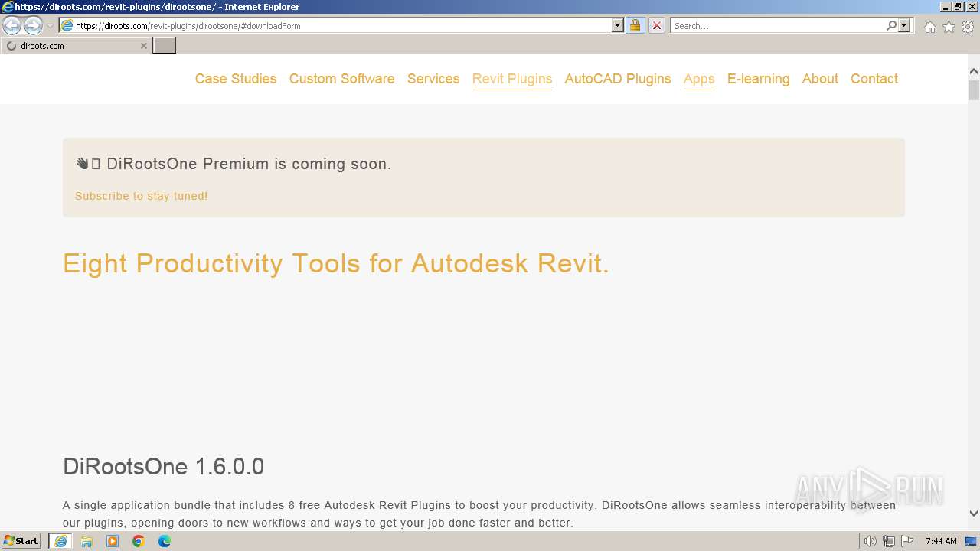980x551 pixels.
Task: Open a new blank tab
Action: click(165, 45)
